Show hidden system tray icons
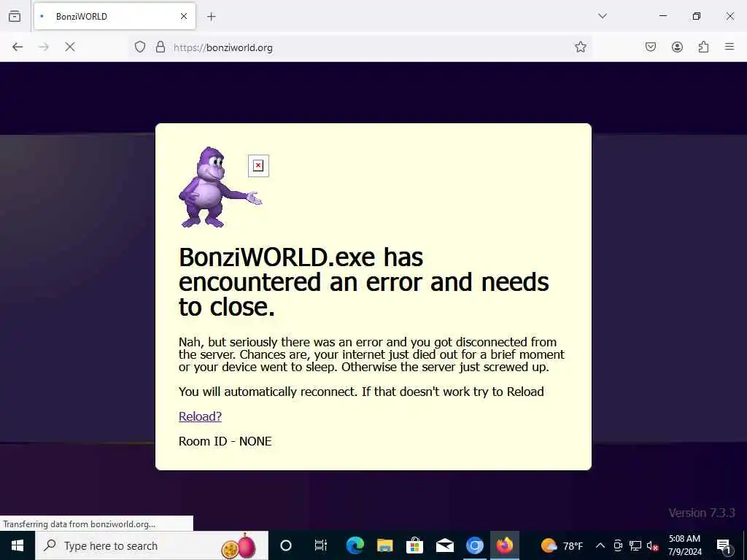This screenshot has height=560, width=747. point(600,545)
